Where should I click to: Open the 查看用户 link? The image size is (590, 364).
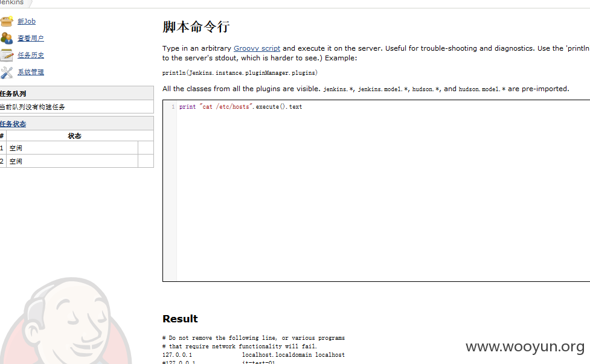click(x=30, y=39)
